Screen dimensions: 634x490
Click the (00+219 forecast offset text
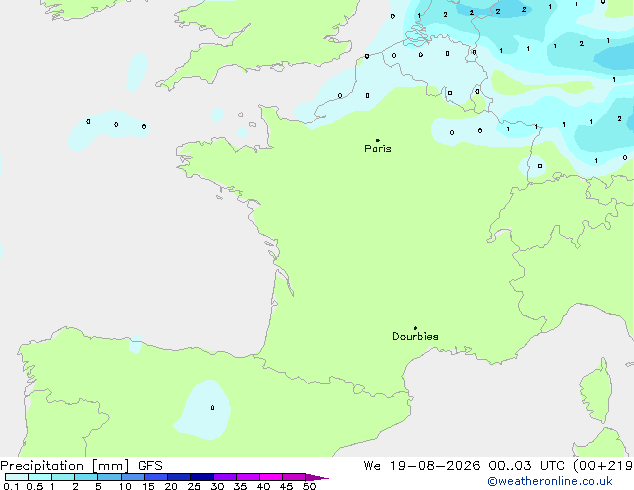(603, 466)
